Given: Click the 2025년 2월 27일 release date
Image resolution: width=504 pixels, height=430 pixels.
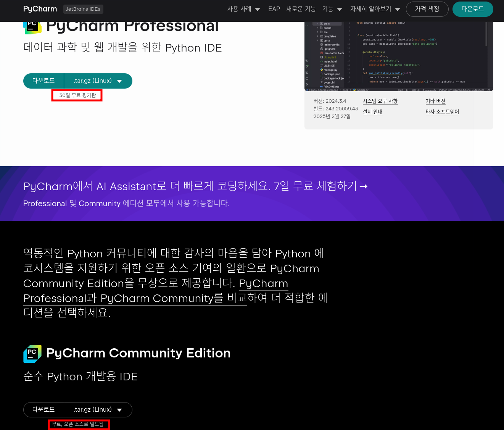Looking at the screenshot, I should click(332, 116).
